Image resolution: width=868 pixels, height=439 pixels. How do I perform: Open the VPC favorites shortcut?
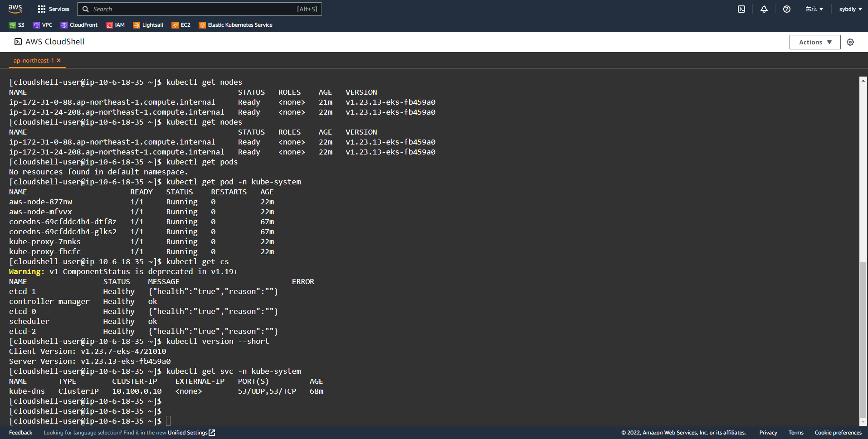click(43, 25)
